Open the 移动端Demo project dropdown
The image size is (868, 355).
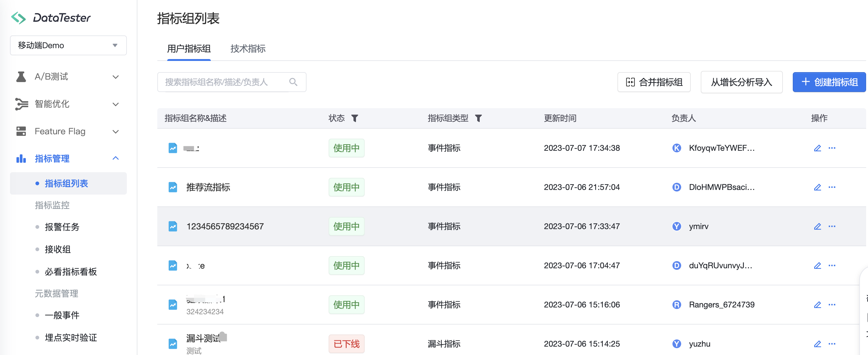[68, 45]
